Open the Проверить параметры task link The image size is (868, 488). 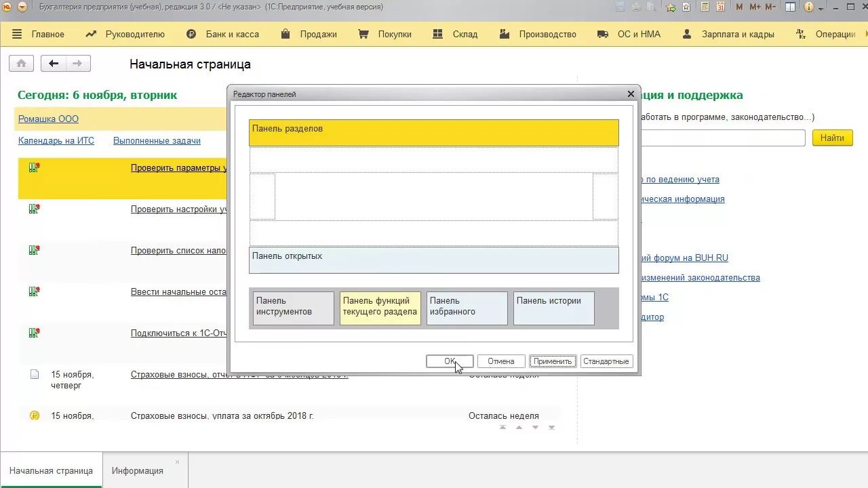click(x=179, y=167)
